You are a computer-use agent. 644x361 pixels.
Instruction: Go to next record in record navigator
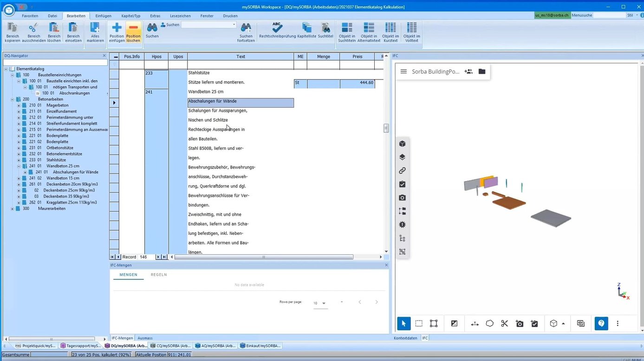[158, 257]
